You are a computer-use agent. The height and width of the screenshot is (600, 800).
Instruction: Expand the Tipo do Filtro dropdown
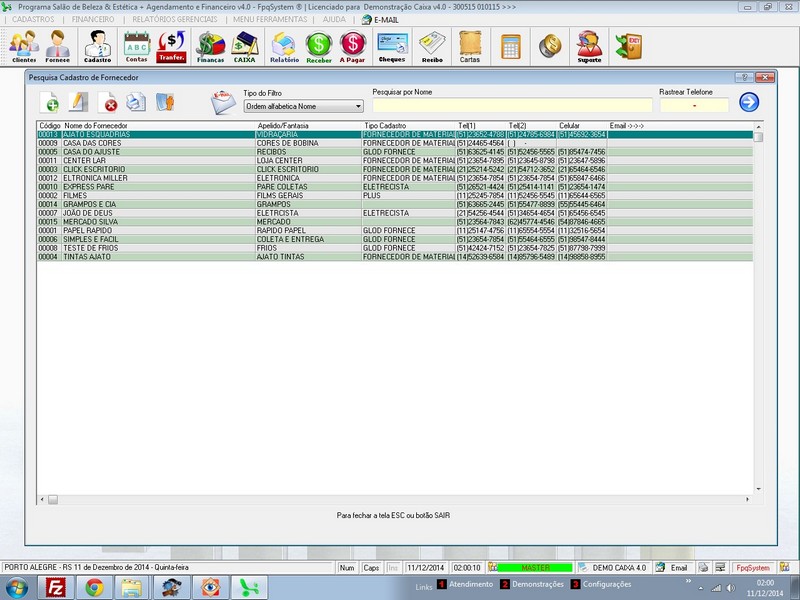click(359, 106)
